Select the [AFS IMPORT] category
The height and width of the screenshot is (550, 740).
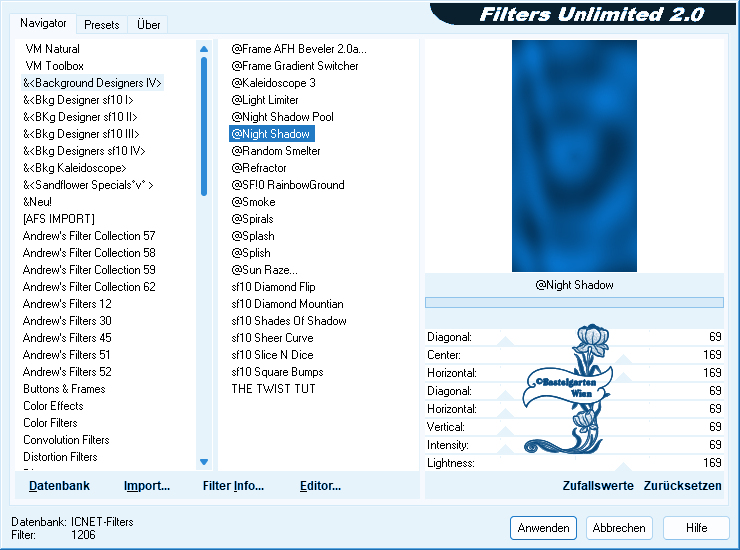coord(59,219)
